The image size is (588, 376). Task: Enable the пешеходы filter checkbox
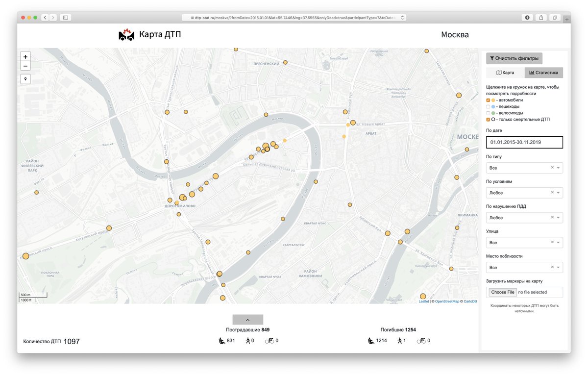click(x=488, y=106)
